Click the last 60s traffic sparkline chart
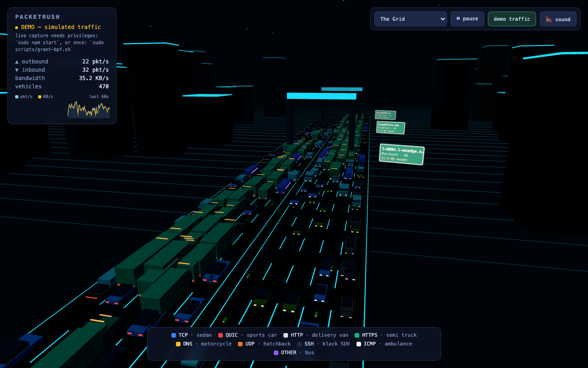 point(89,109)
